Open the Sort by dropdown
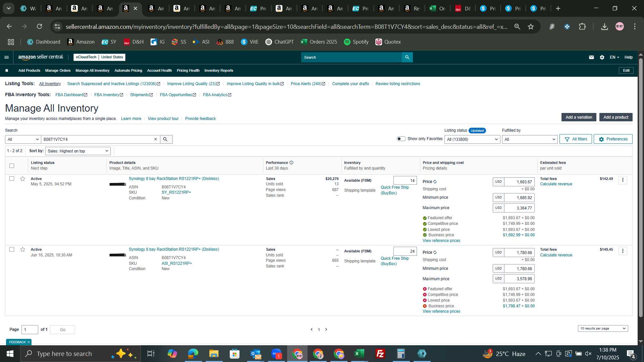 point(78,151)
